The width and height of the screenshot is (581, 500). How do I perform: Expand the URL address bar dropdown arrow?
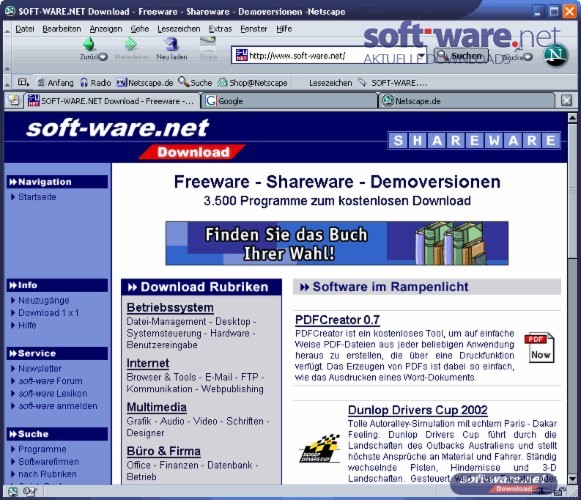(421, 56)
